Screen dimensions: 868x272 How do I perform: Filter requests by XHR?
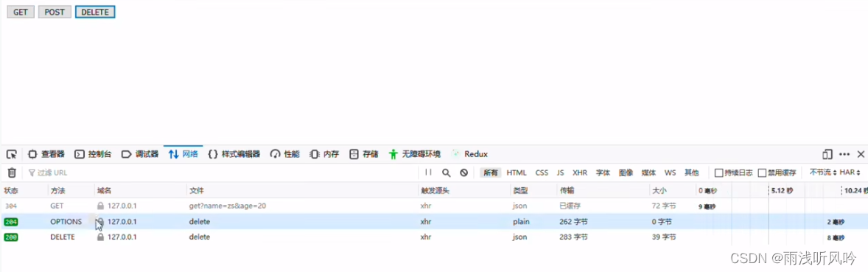coord(580,172)
